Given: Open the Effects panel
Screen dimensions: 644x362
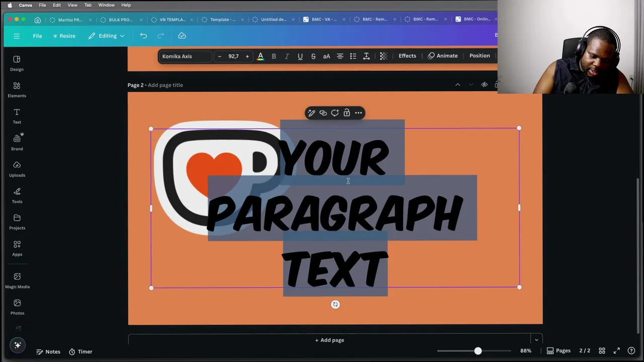Looking at the screenshot, I should click(407, 56).
